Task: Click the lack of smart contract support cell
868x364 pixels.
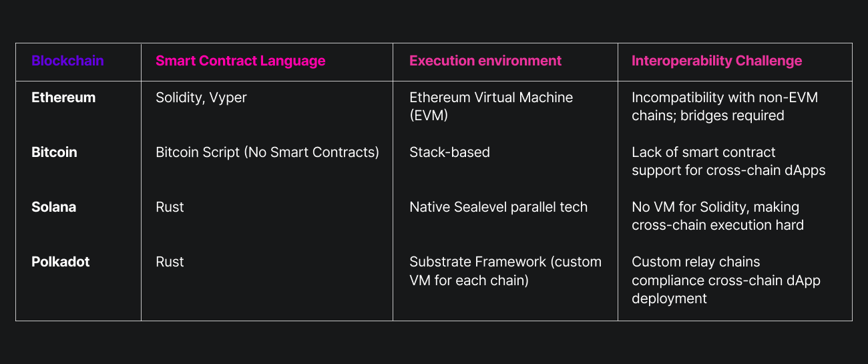Action: [728, 161]
